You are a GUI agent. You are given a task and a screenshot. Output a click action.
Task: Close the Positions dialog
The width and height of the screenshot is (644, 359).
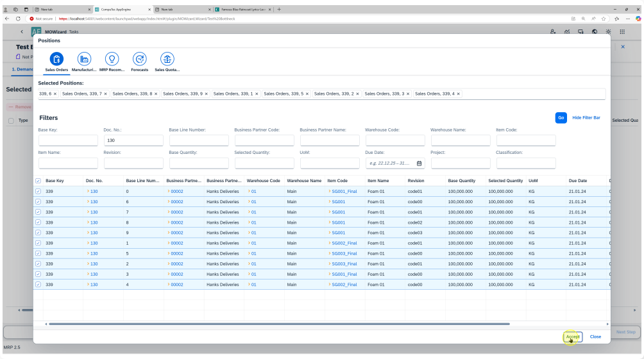pos(595,337)
